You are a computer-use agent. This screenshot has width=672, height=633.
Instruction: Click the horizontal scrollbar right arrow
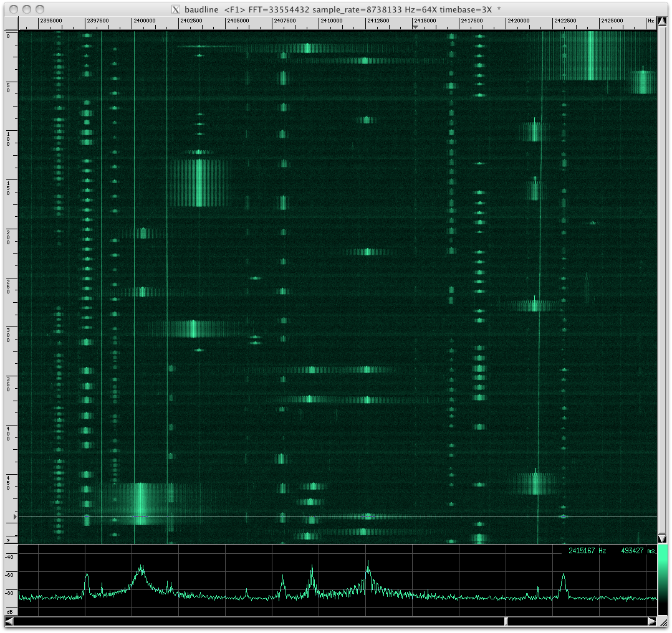point(651,621)
